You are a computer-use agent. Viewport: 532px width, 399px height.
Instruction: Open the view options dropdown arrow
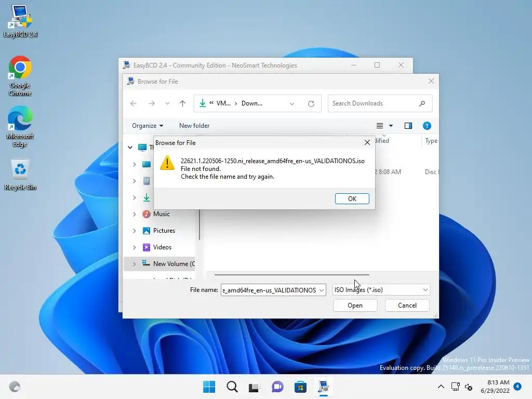click(x=391, y=126)
